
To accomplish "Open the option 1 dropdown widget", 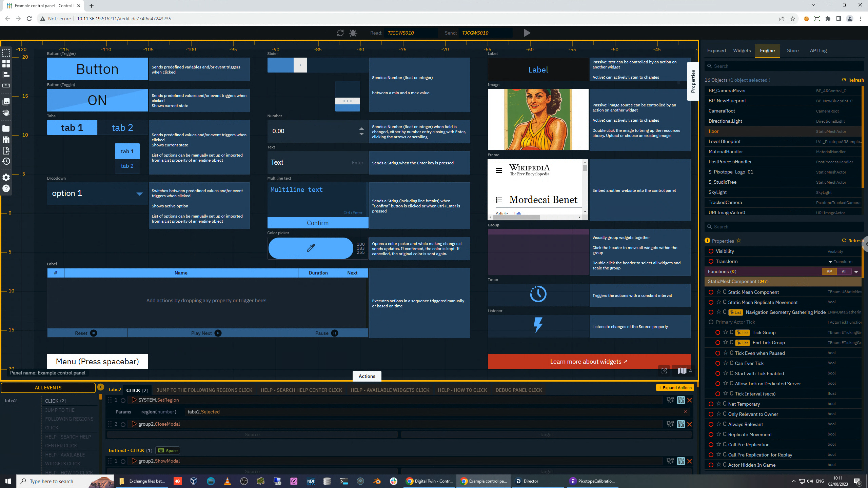I will 97,193.
